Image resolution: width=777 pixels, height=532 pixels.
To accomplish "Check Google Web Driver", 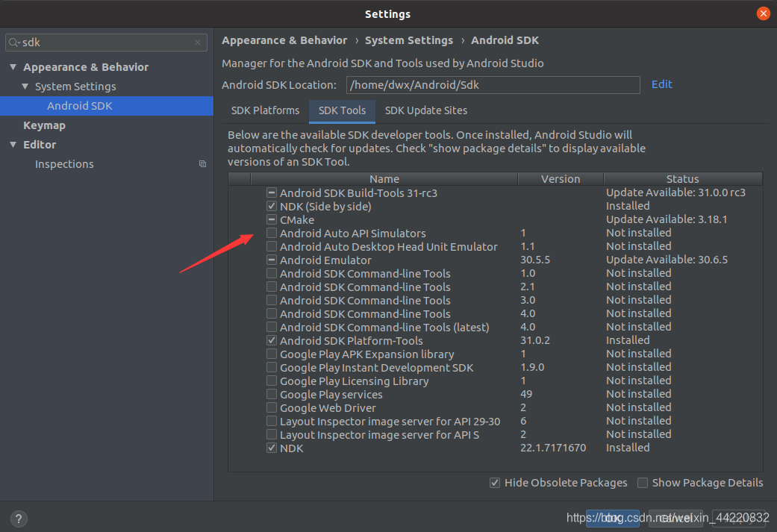I will [272, 407].
